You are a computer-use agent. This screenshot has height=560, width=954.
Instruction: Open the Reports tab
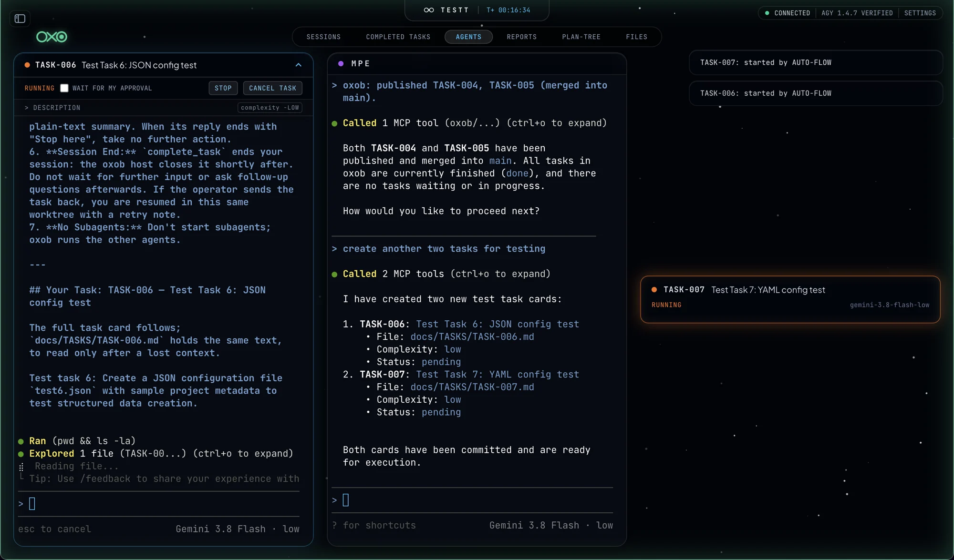pos(522,37)
